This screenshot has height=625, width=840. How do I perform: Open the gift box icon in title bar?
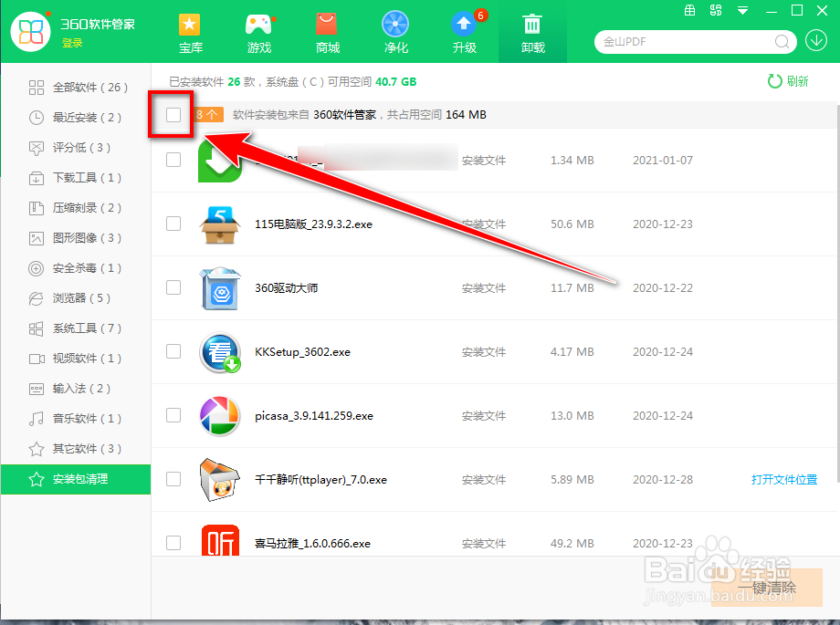pos(690,11)
